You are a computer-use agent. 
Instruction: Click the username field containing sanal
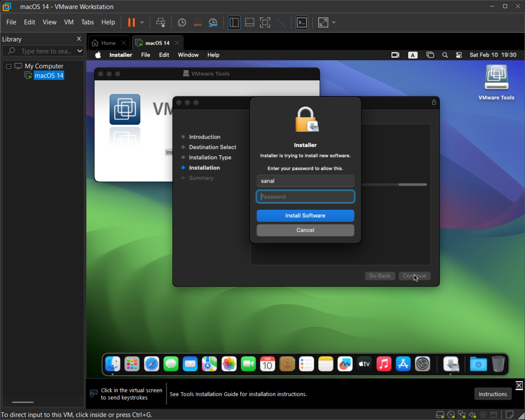pyautogui.click(x=305, y=181)
